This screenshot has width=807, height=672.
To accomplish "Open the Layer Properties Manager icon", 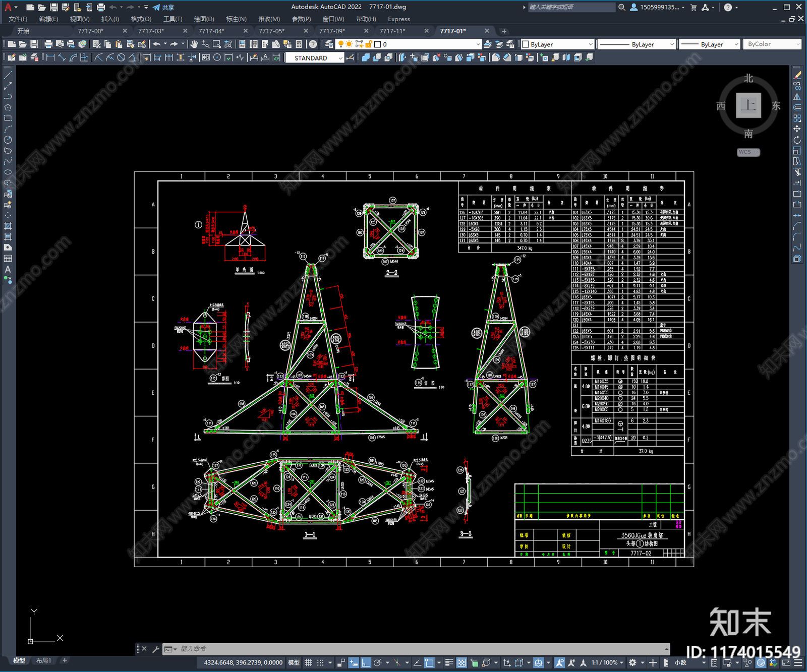I will (329, 44).
